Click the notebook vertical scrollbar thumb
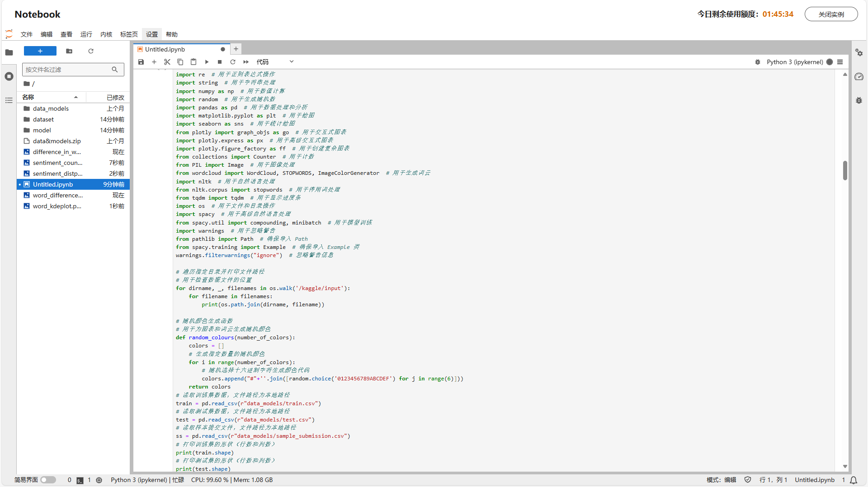868x487 pixels. [845, 170]
